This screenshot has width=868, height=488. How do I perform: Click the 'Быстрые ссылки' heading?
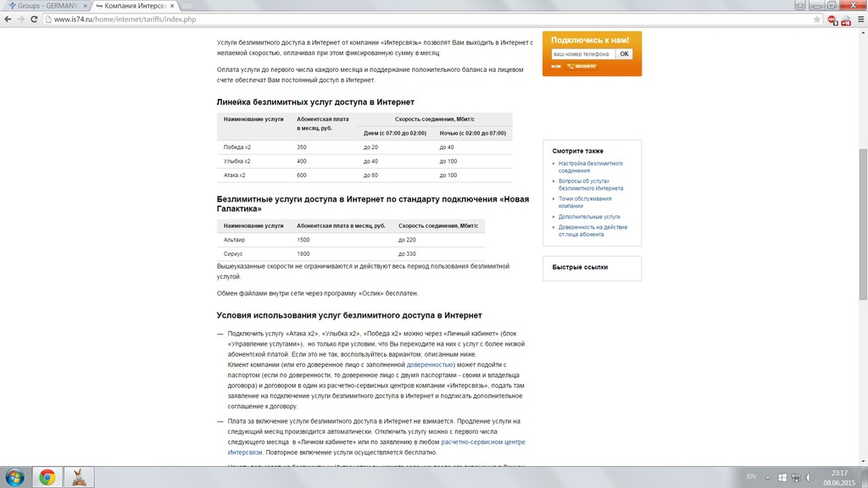tap(580, 267)
